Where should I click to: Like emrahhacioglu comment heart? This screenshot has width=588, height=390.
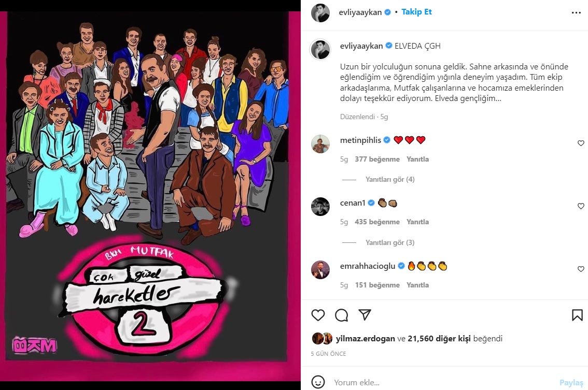[x=581, y=269]
